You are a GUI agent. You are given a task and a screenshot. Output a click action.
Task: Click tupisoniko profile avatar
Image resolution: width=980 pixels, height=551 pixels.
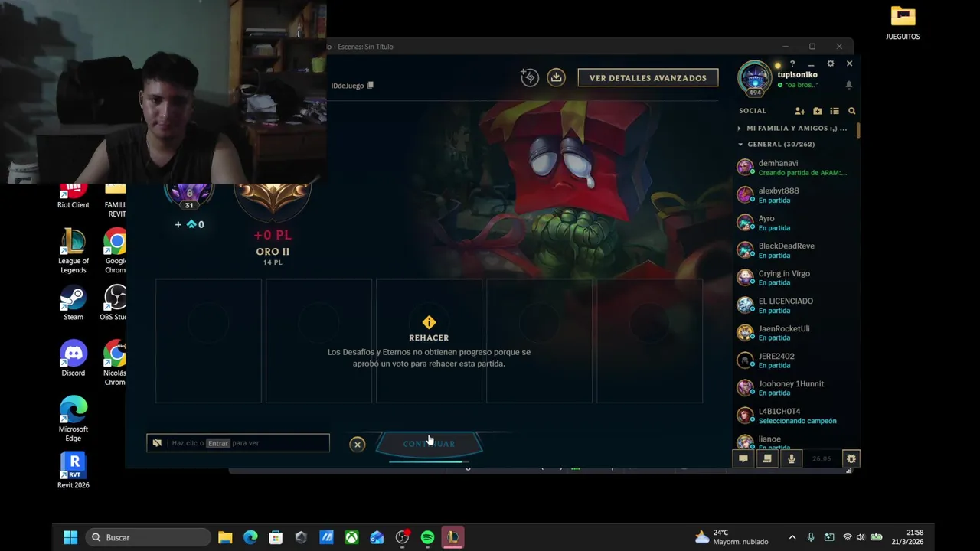pos(755,77)
